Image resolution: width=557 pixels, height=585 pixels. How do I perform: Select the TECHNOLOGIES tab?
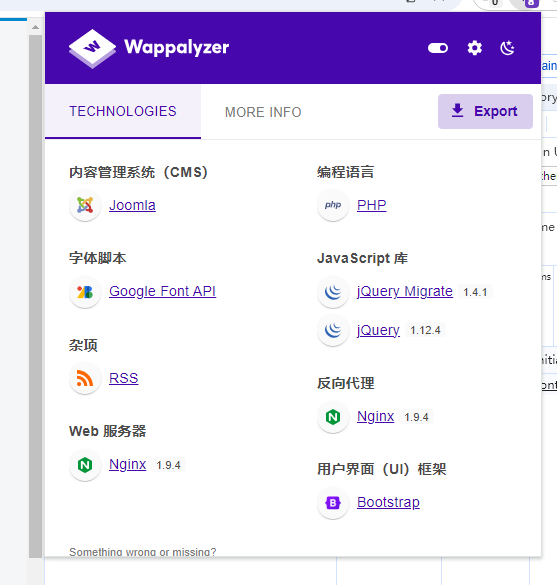click(x=123, y=112)
